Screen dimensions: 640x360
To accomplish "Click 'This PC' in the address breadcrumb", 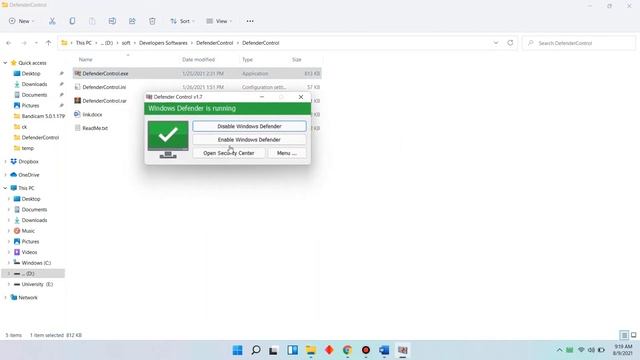I will [x=84, y=43].
